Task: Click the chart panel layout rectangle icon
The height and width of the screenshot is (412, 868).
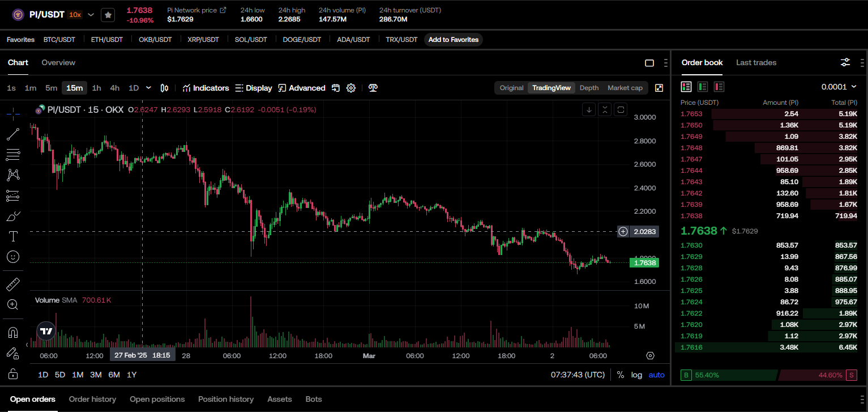Action: click(649, 63)
